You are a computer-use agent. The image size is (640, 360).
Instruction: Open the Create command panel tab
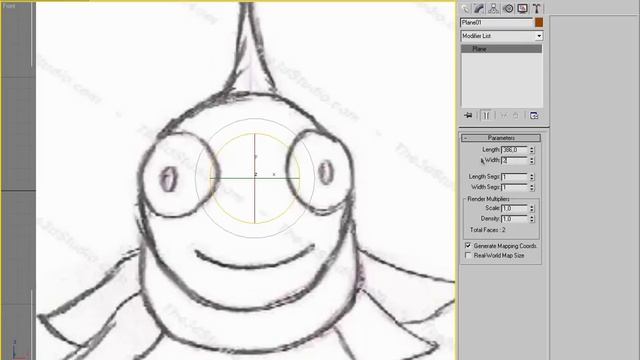point(465,8)
